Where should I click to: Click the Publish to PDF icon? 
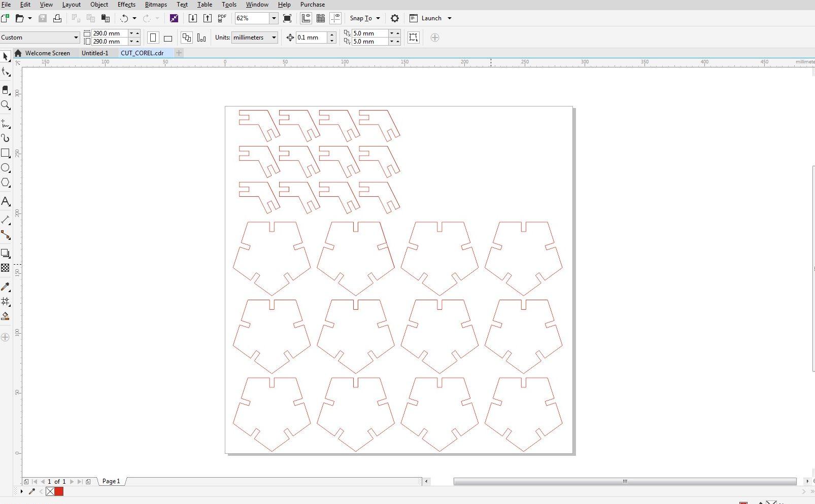(222, 18)
